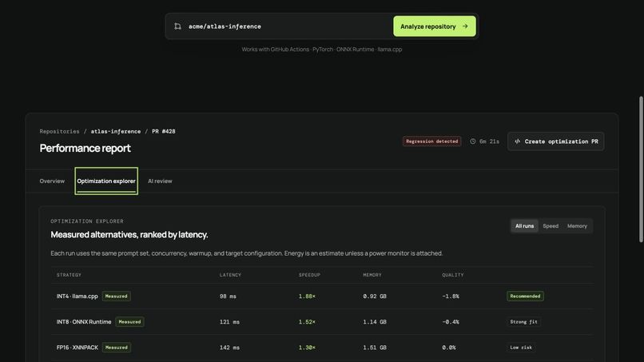
Task: Click the 1.51 GB memory value
Action: point(375,348)
